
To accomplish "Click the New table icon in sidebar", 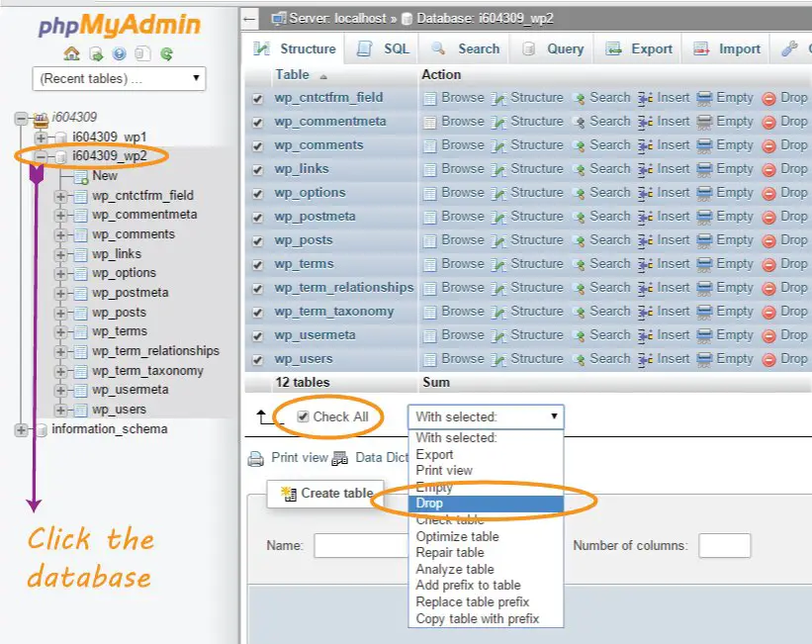I will coord(81,178).
